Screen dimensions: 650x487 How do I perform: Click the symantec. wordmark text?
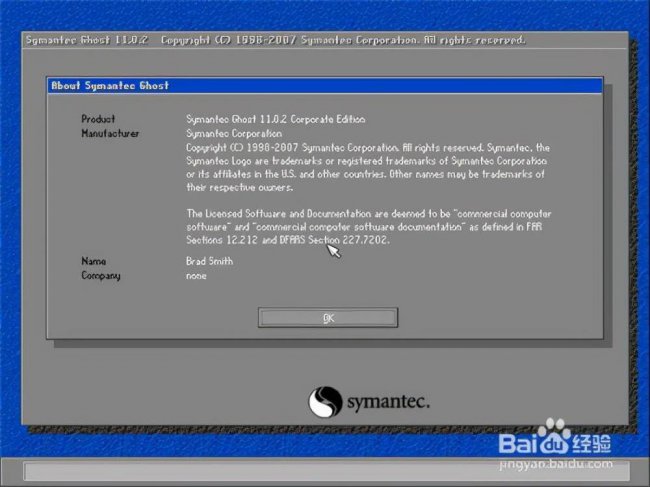(388, 402)
